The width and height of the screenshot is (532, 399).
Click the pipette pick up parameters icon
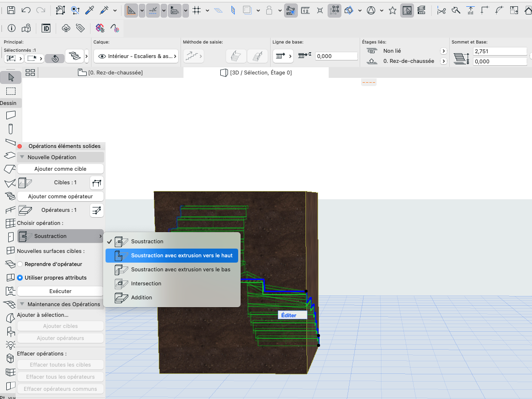click(x=90, y=10)
